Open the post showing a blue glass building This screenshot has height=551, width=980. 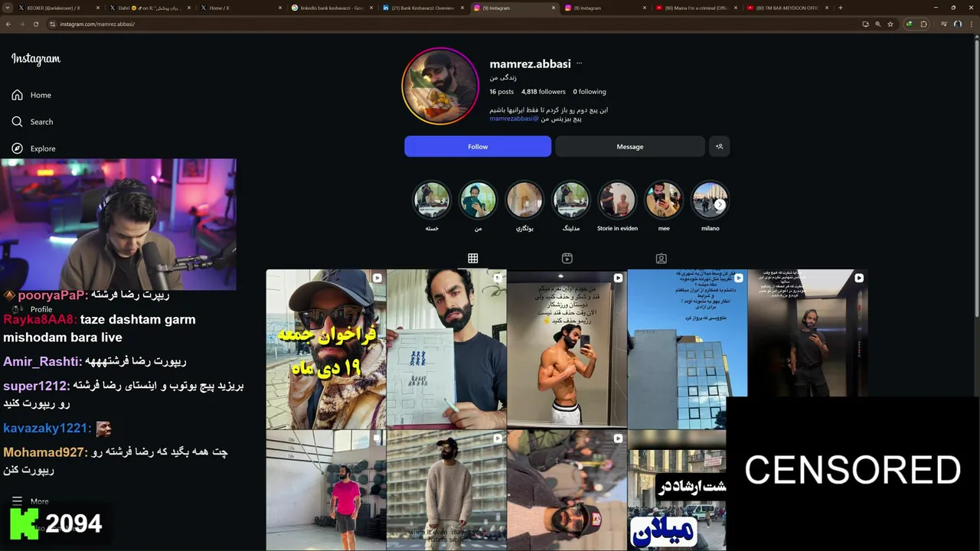click(687, 349)
